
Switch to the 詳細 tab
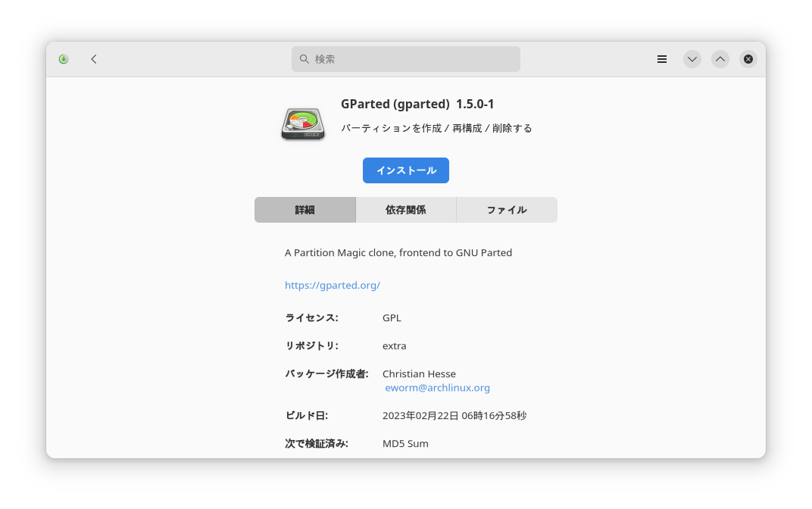pyautogui.click(x=305, y=210)
